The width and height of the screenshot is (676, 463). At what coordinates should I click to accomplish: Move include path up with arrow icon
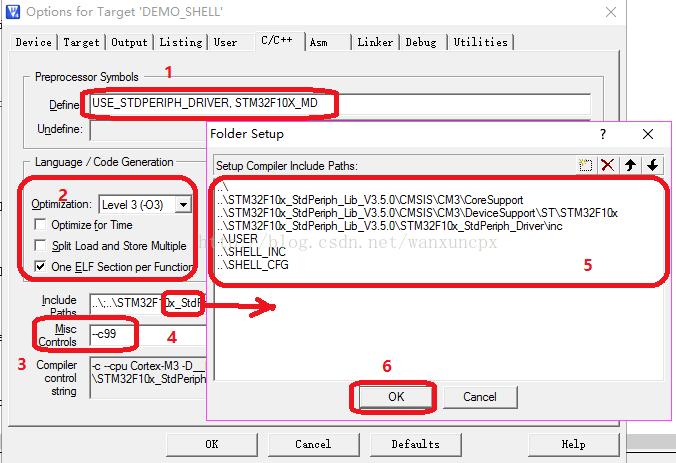pyautogui.click(x=630, y=165)
